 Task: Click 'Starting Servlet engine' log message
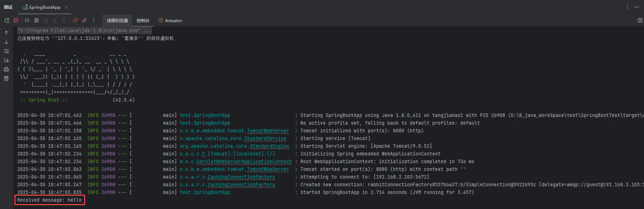point(366,146)
